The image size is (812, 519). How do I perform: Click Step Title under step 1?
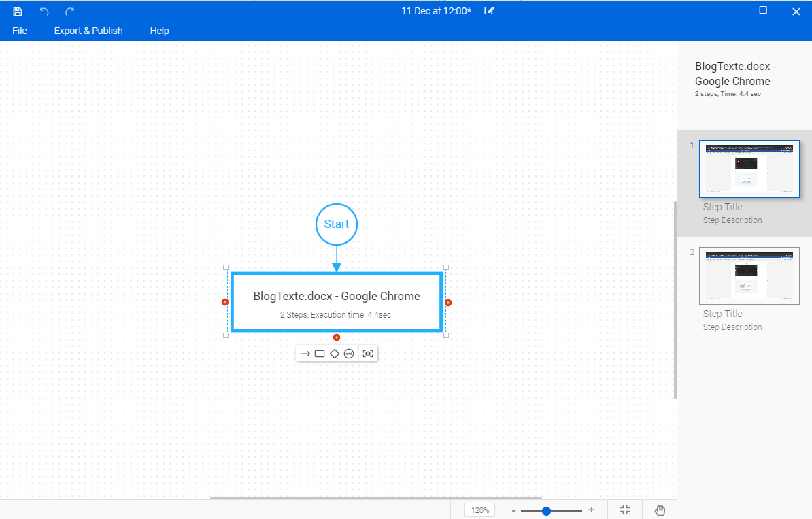pos(722,207)
